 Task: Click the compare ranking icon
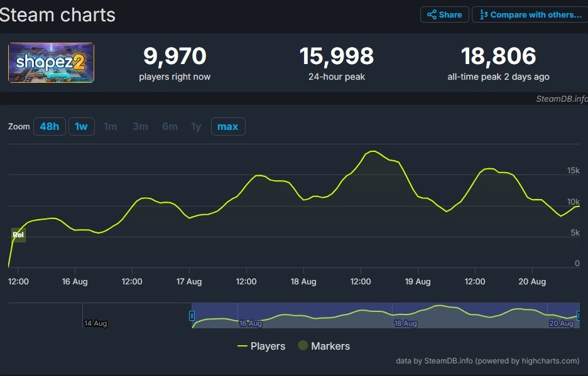(x=484, y=14)
